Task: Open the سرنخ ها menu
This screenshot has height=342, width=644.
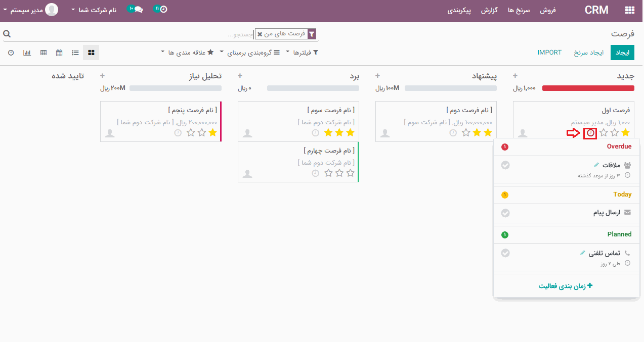Action: coord(519,10)
